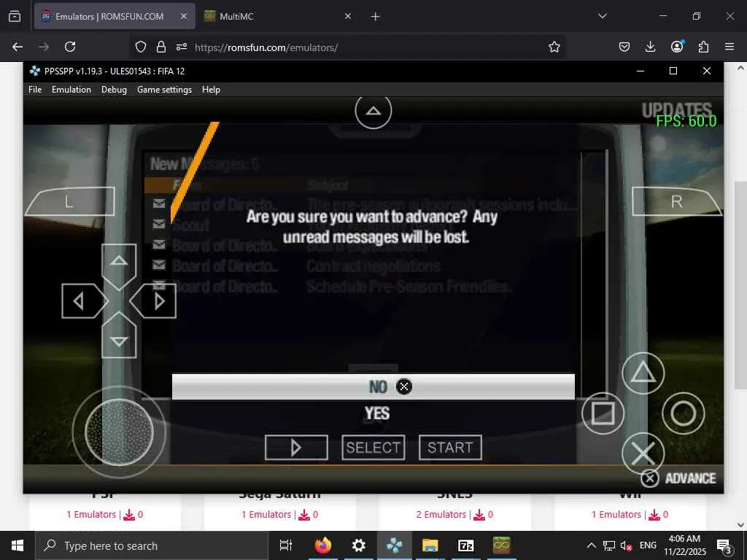Open the Firefox taskbar icon
The width and height of the screenshot is (747, 560).
pyautogui.click(x=323, y=545)
